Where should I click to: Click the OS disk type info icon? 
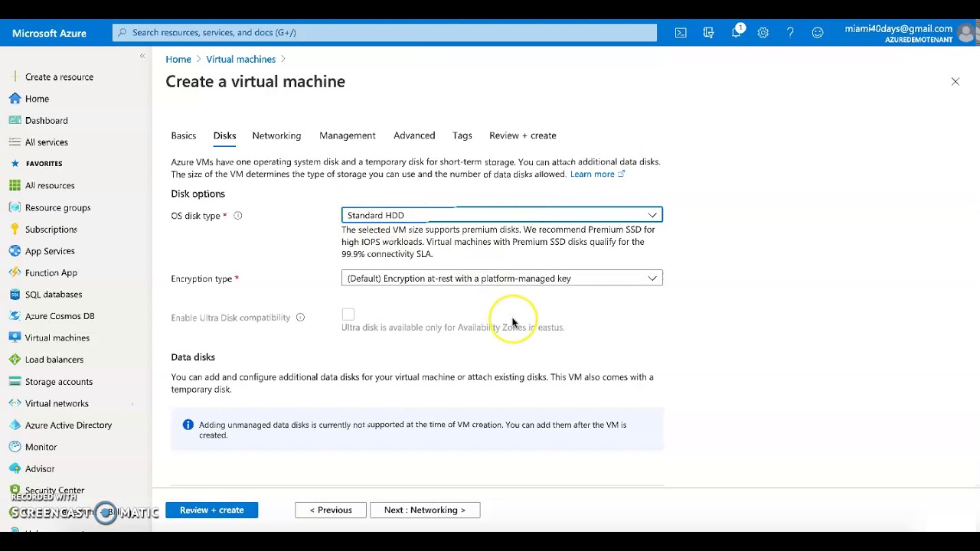[237, 216]
